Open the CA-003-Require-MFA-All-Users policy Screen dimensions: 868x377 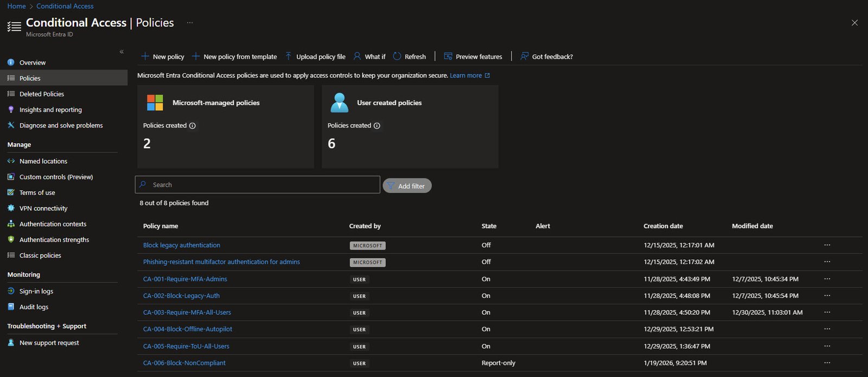pos(187,312)
